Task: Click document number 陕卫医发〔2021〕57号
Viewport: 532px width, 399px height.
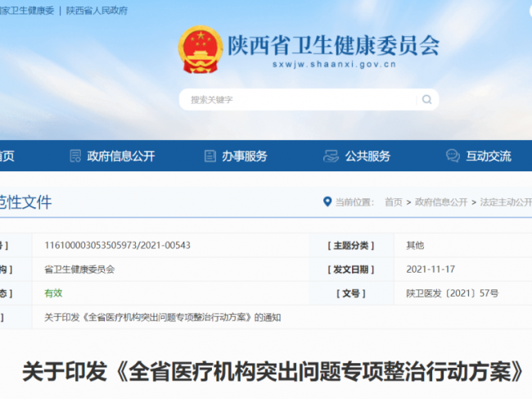Action: [453, 293]
